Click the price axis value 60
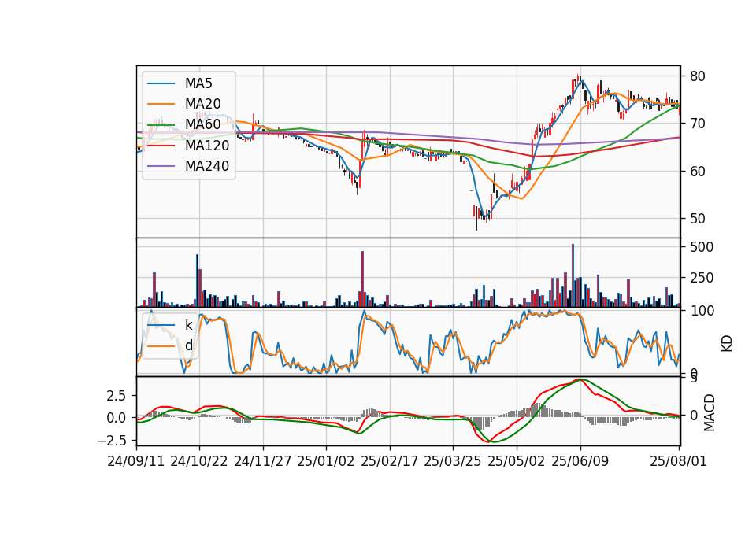The image size is (756, 543). [x=697, y=171]
